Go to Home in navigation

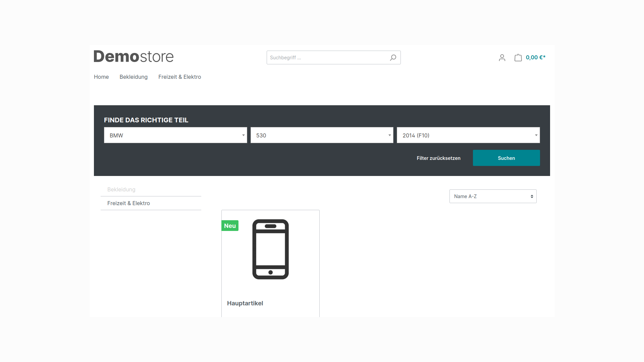[x=101, y=77]
